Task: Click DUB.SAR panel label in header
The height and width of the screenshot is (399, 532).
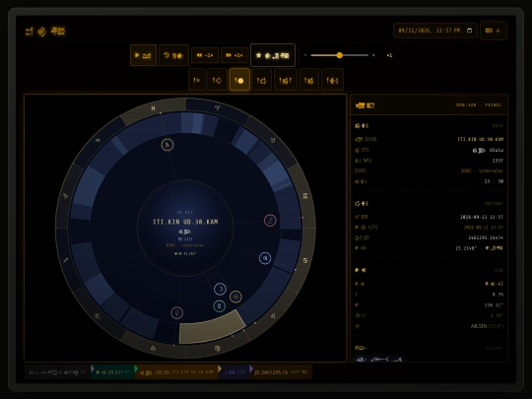Action: click(x=479, y=105)
